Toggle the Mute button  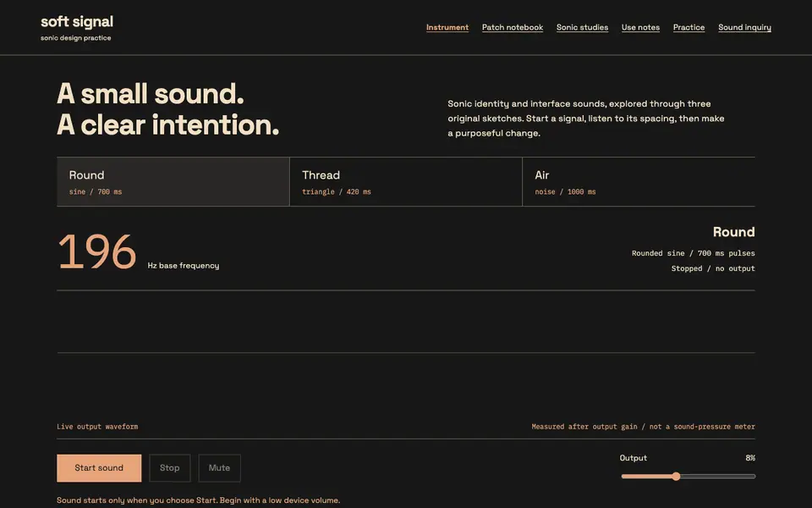coord(220,468)
